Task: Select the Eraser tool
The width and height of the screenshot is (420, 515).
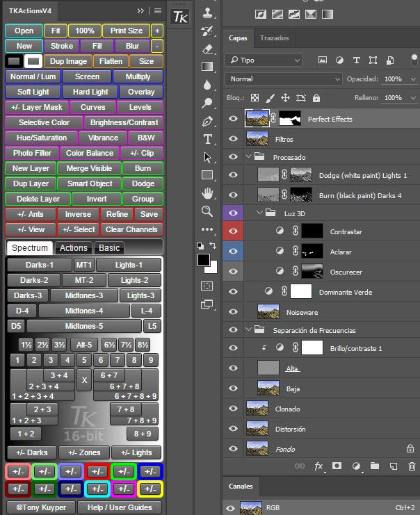Action: pyautogui.click(x=207, y=49)
